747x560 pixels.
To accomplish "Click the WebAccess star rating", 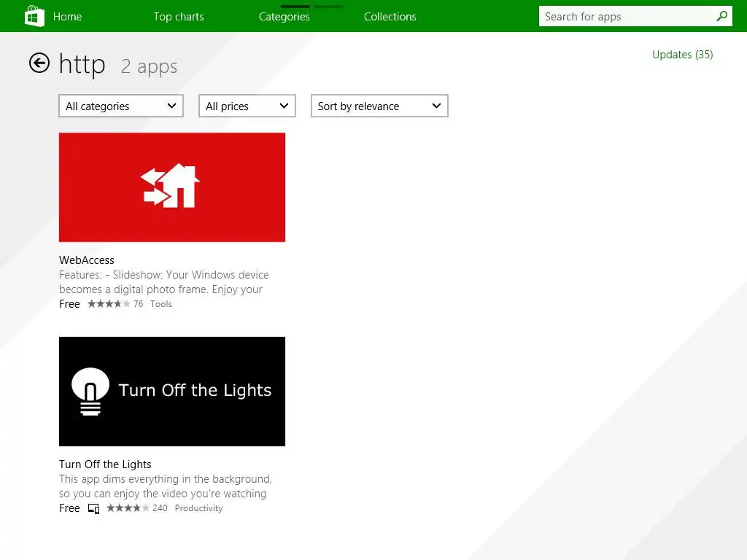I will coord(109,304).
